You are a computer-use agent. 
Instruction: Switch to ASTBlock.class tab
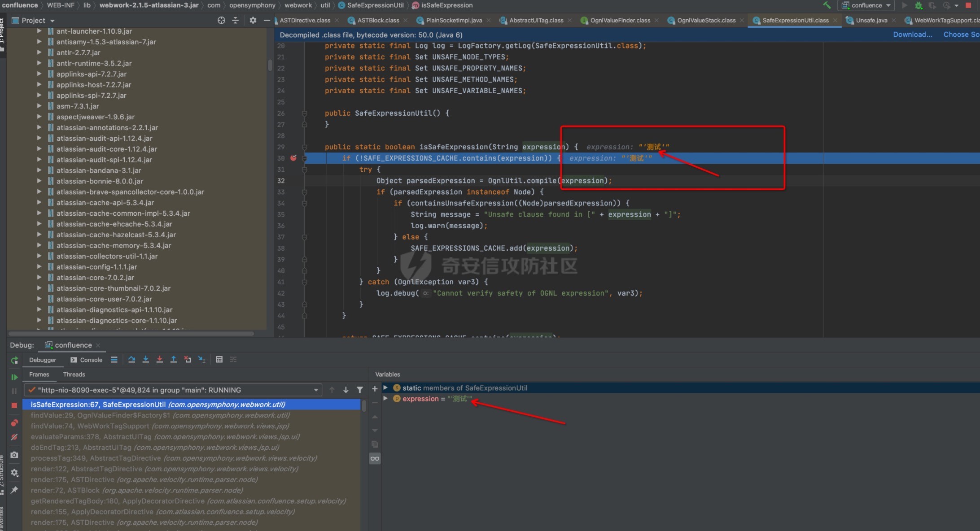[378, 20]
